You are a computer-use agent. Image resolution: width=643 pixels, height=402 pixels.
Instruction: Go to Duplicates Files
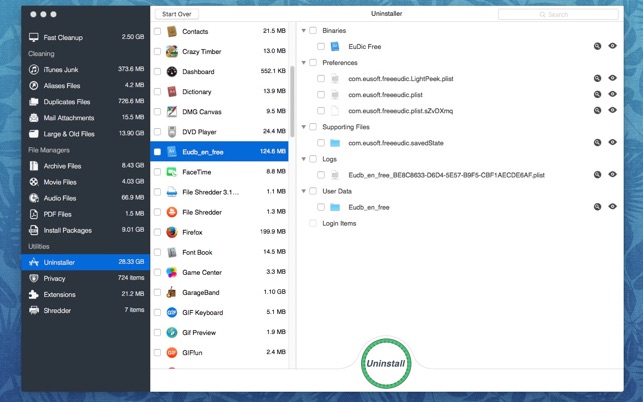[86, 101]
